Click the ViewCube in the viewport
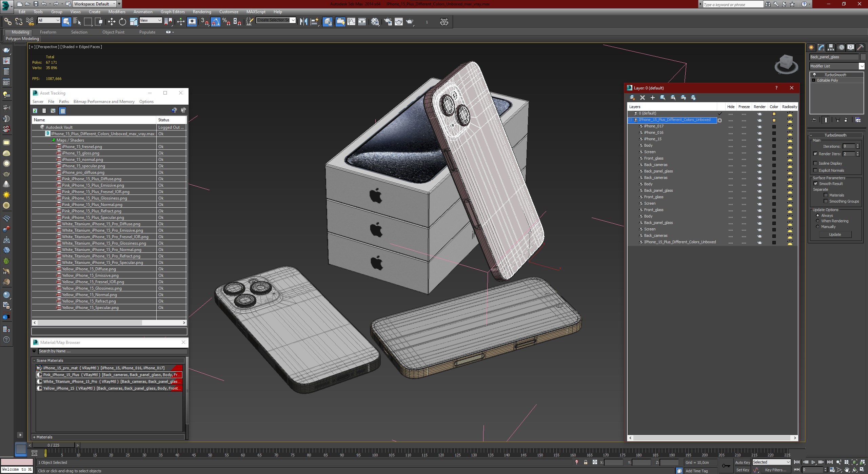 pos(786,64)
